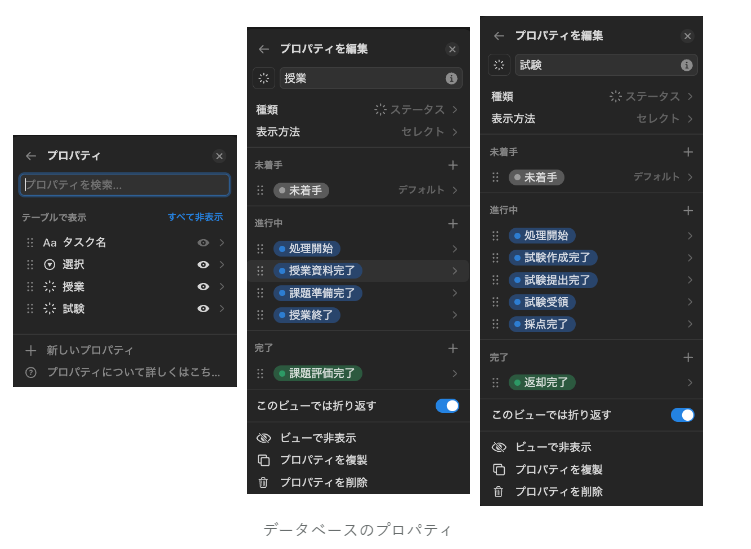Select 試験作成完了 status option
Image resolution: width=751 pixels, height=549 pixels.
pyautogui.click(x=592, y=258)
